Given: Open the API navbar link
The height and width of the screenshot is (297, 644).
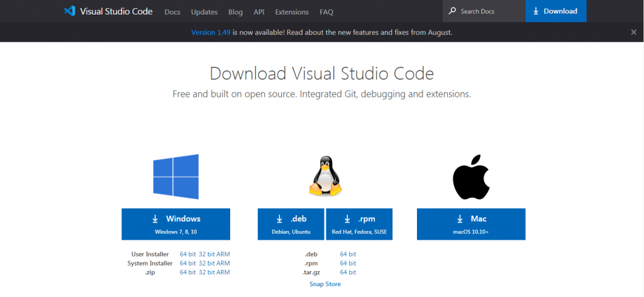Looking at the screenshot, I should [258, 12].
